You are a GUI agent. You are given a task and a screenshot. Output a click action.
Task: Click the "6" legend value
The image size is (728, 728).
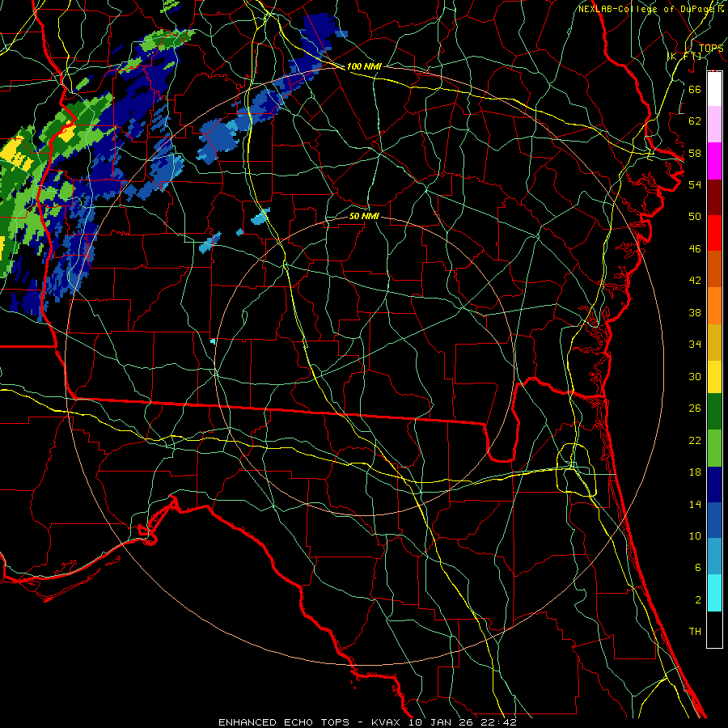pyautogui.click(x=697, y=567)
